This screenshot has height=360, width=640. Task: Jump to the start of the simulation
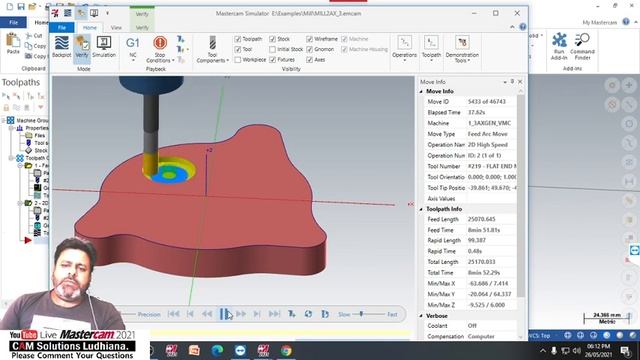(173, 314)
